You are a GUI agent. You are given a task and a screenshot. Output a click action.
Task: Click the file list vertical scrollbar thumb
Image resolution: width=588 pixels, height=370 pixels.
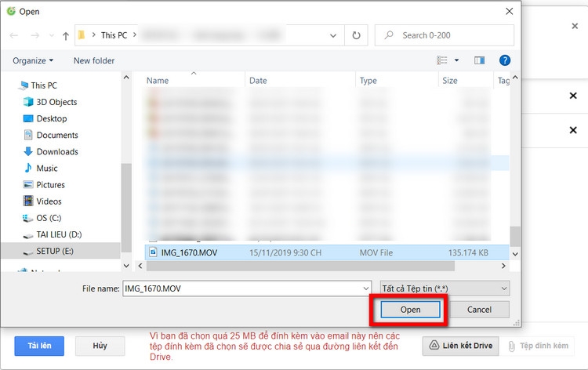pos(515,236)
